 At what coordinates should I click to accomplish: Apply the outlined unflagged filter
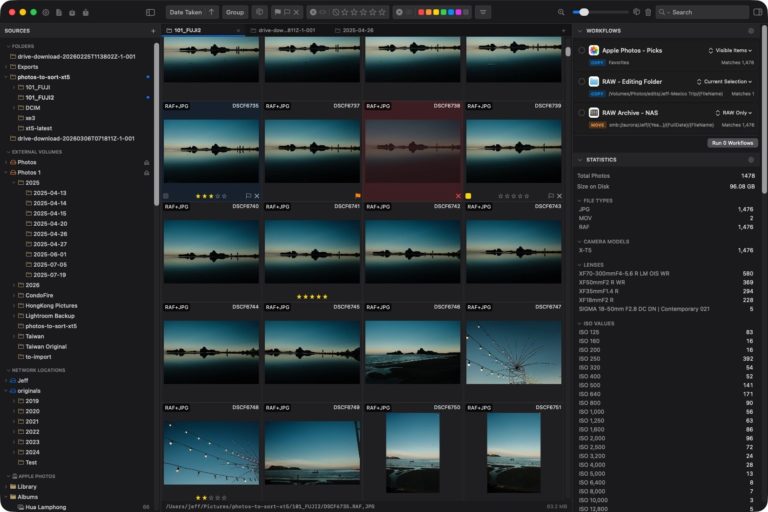[287, 12]
